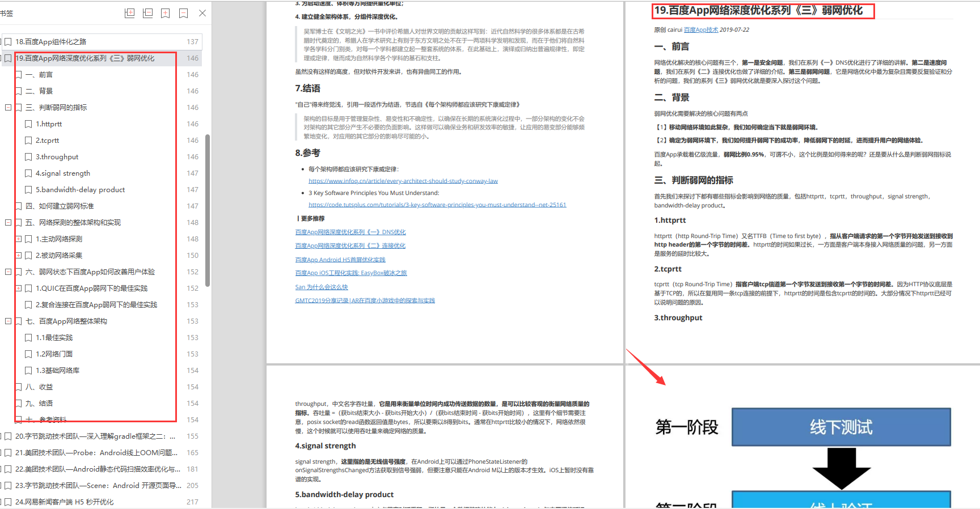Image resolution: width=980 pixels, height=509 pixels.
Task: Expand the 1.主动网络探测 node
Action: coord(18,239)
